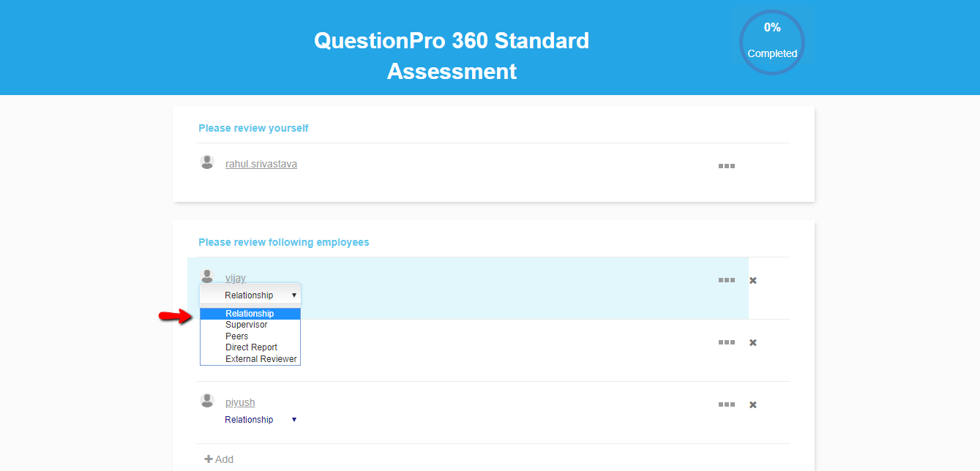Pick External Reviewer in the dropdown list

coord(261,359)
